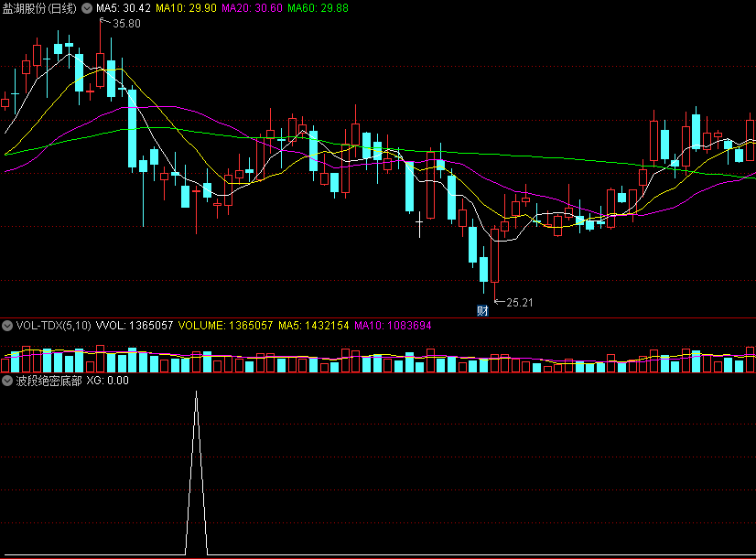Image resolution: width=756 pixels, height=559 pixels.
Task: Click the MA5: 30.42 label
Action: [x=124, y=8]
